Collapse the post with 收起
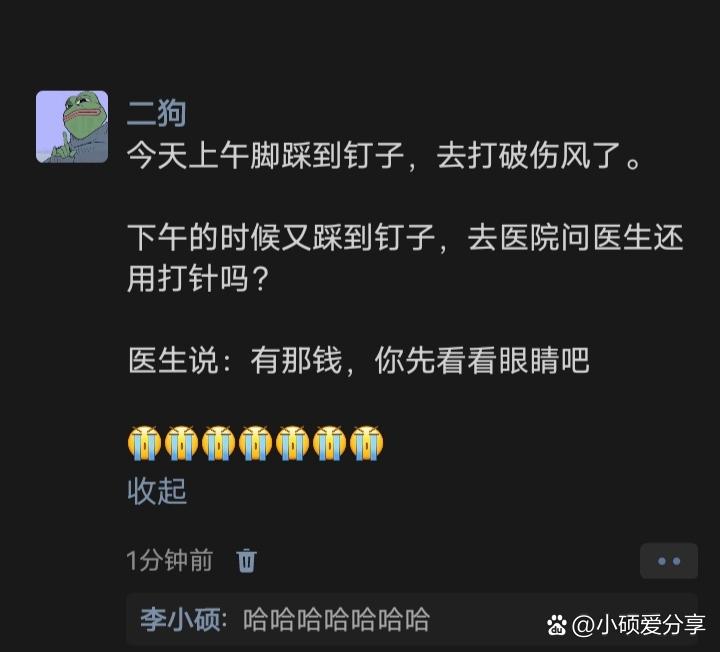The height and width of the screenshot is (652, 720). 157,491
